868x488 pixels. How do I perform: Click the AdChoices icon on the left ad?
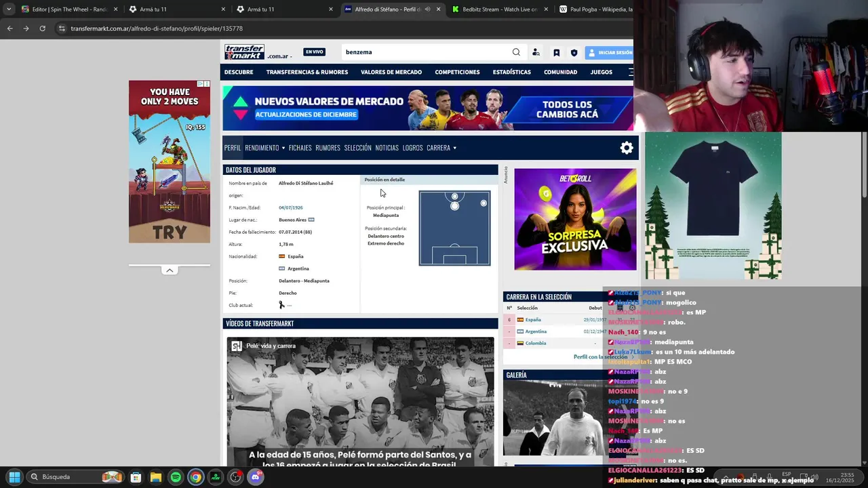tap(200, 84)
